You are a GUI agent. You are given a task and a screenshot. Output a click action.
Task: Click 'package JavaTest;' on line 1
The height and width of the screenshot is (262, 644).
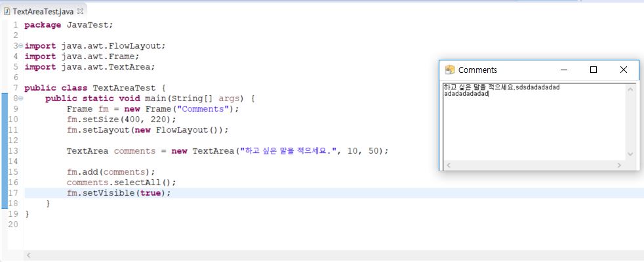coord(68,25)
